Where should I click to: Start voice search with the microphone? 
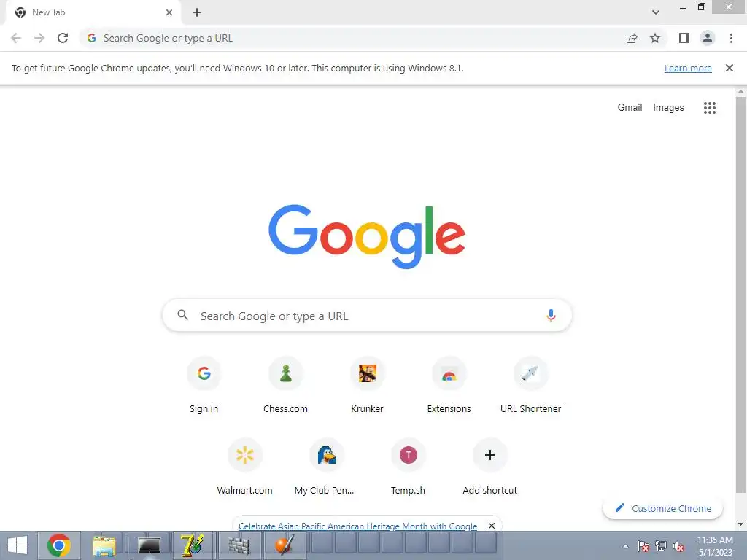coord(551,315)
